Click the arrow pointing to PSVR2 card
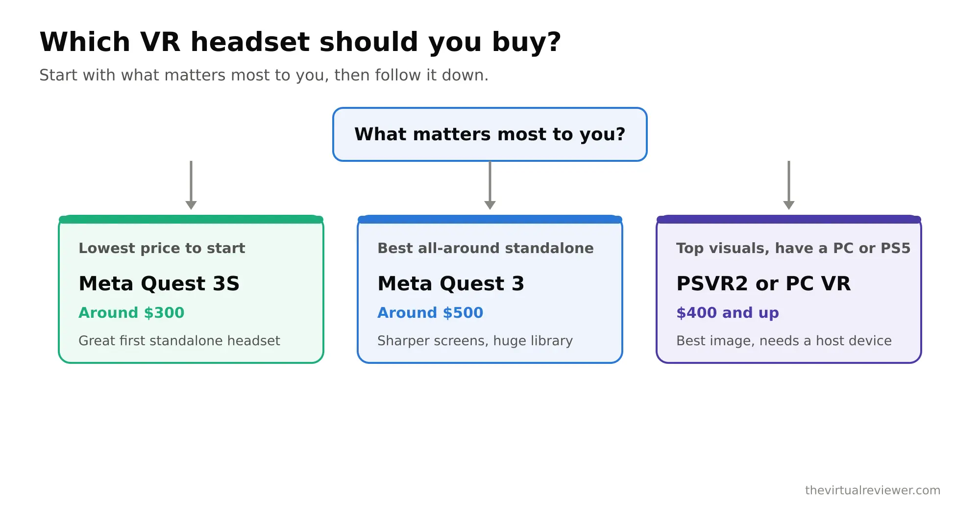 point(789,185)
